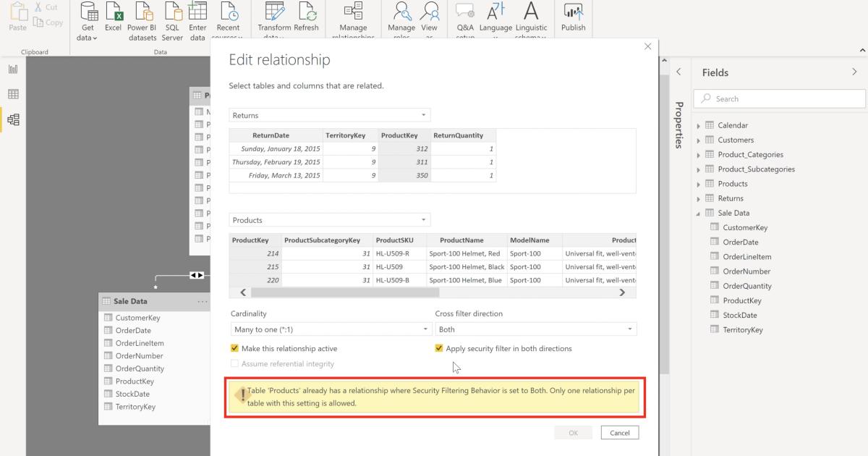Expand the Calendar table in Fields pane
868x456 pixels.
pos(698,124)
